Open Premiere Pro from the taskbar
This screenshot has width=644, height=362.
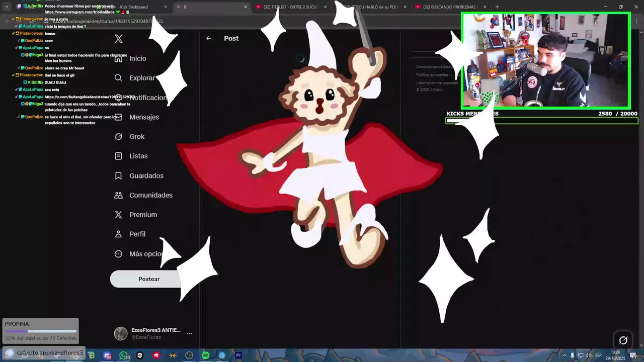[x=238, y=355]
